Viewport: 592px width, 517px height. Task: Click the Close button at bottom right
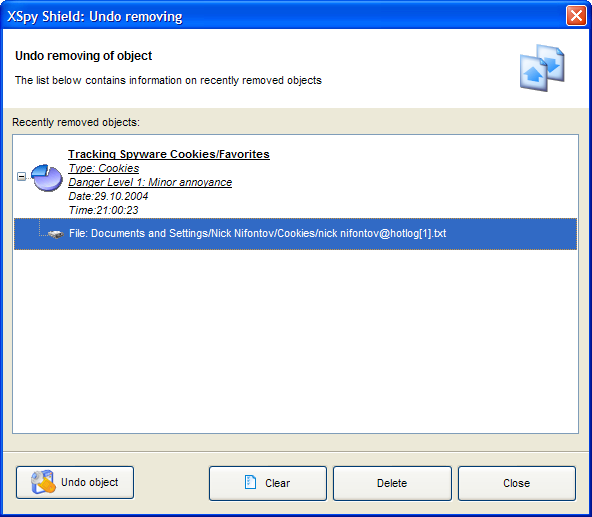[x=517, y=483]
